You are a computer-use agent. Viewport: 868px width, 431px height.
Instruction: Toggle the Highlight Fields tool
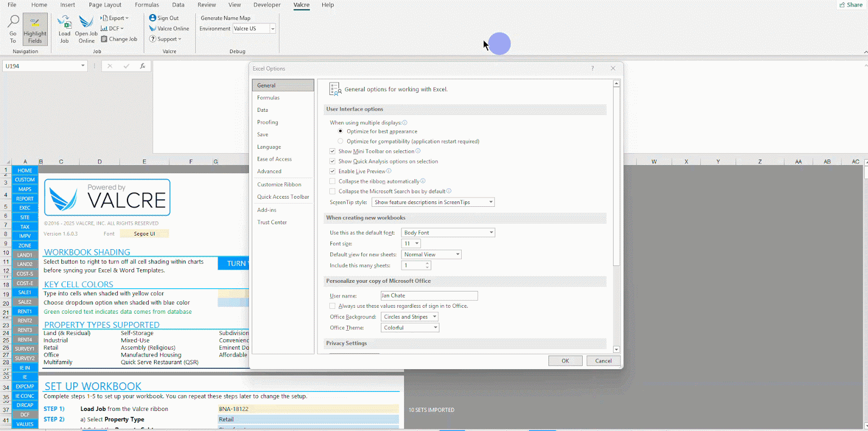35,29
